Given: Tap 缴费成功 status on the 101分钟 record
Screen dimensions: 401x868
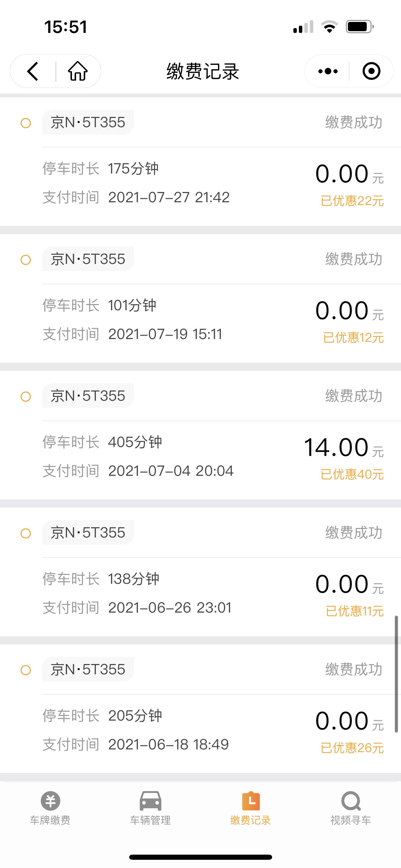Looking at the screenshot, I should coord(354,259).
